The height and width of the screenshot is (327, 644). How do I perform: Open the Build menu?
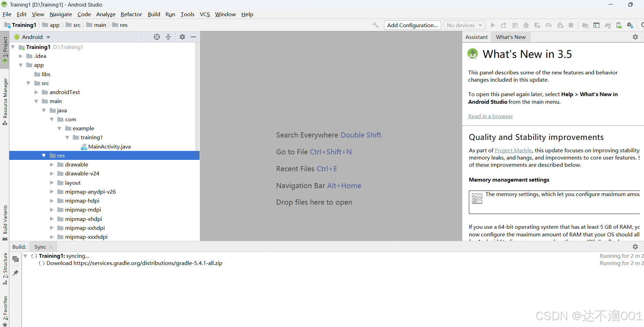pyautogui.click(x=154, y=14)
